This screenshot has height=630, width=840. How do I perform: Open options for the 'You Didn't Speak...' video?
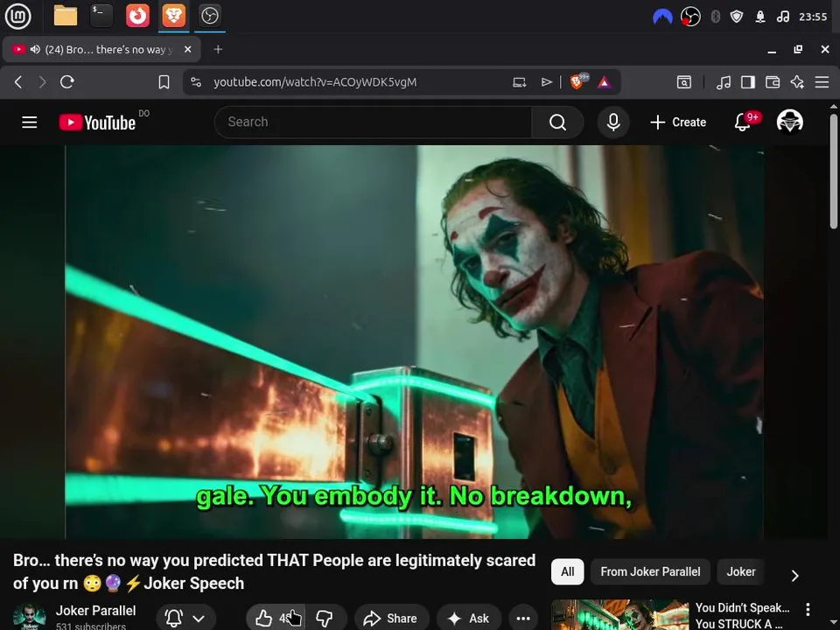808,609
